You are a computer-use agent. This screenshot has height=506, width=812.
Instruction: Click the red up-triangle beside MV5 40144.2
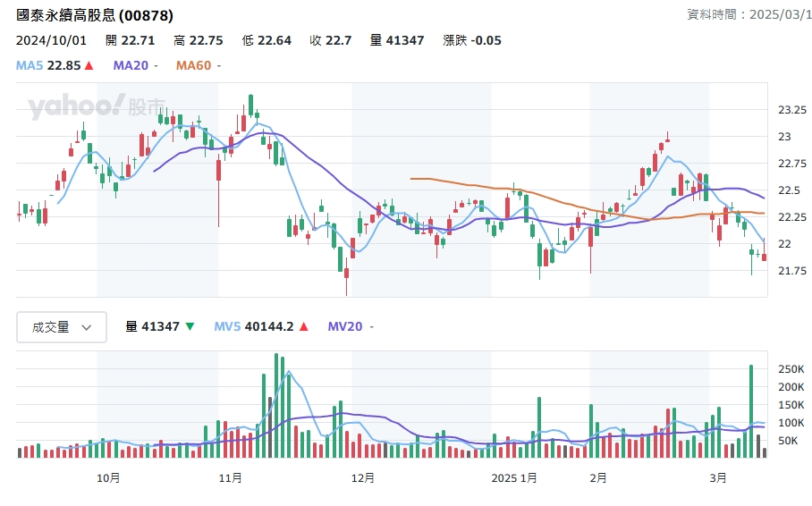pyautogui.click(x=304, y=327)
